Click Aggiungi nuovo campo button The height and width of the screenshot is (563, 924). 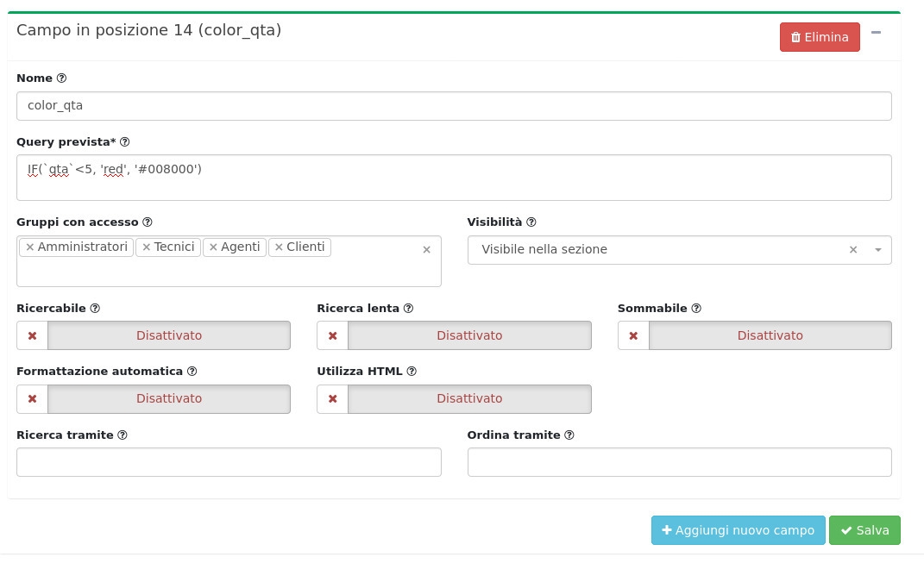point(738,530)
